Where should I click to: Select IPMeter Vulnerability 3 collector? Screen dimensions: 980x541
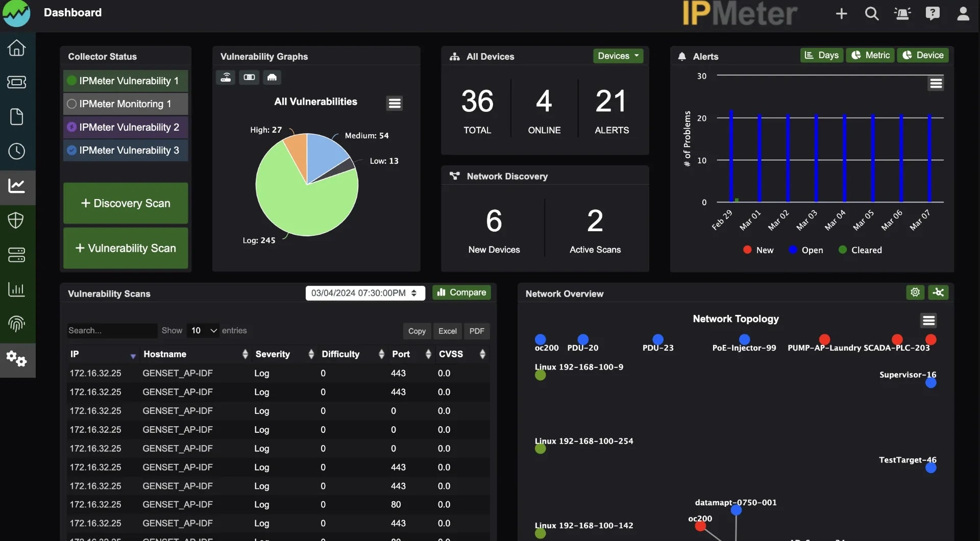(126, 150)
